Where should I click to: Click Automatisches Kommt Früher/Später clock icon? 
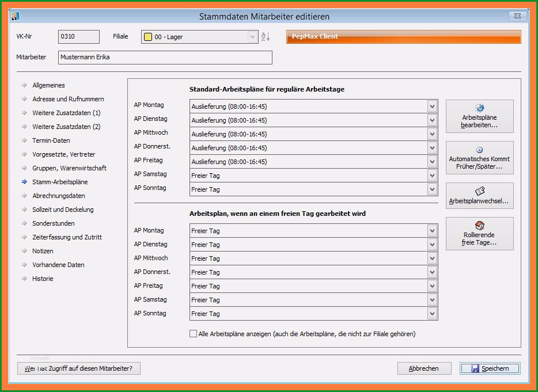[x=480, y=150]
